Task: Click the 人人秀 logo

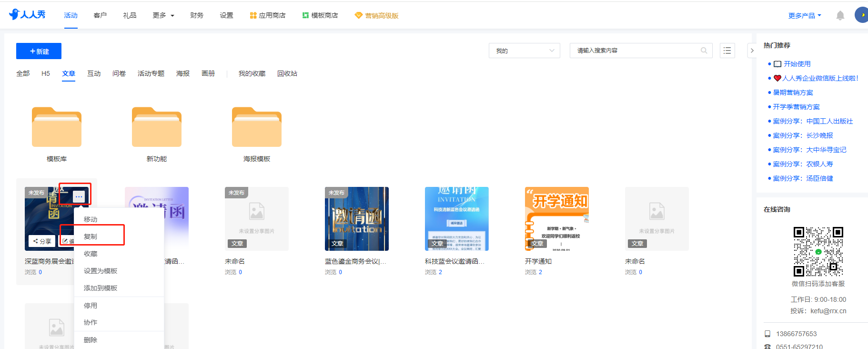Action: pyautogui.click(x=27, y=15)
